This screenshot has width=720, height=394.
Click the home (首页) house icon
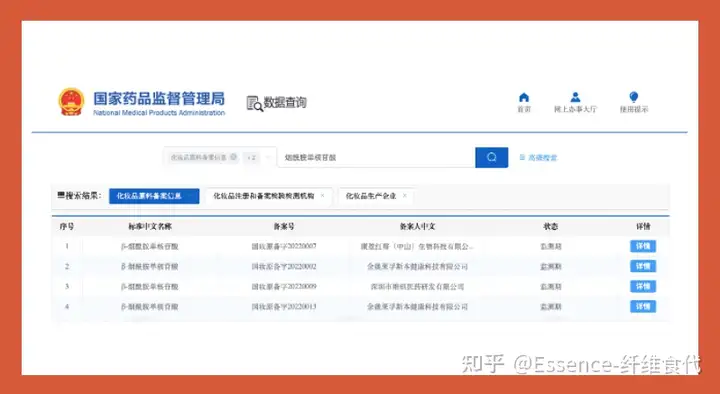(524, 97)
